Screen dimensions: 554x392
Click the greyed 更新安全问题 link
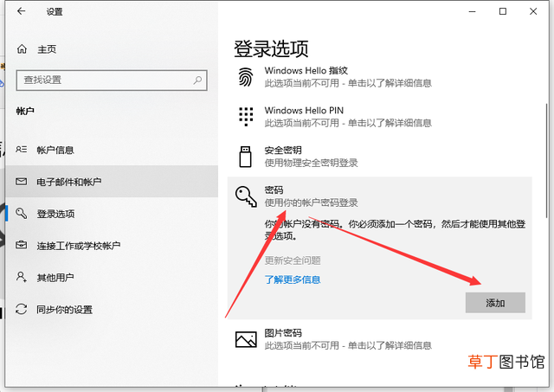[x=293, y=260]
